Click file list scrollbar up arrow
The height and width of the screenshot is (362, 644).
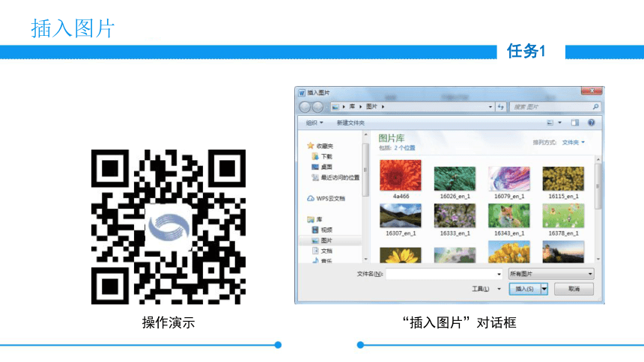[x=598, y=159]
